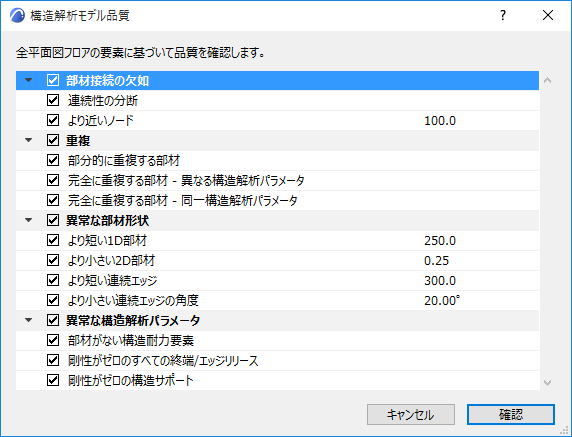Select the 部材接続の欠如 row label
This screenshot has width=572, height=437.
[x=108, y=81]
